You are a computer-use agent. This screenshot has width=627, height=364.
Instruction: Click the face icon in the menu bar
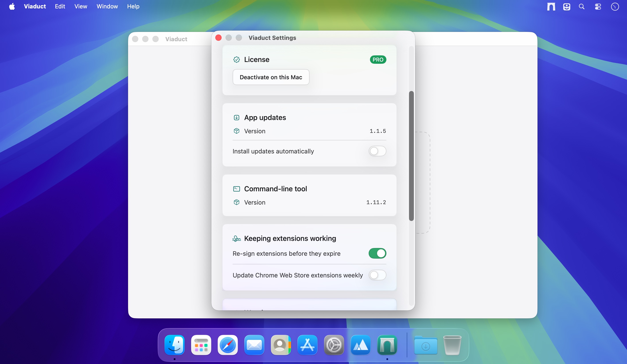(x=567, y=6)
